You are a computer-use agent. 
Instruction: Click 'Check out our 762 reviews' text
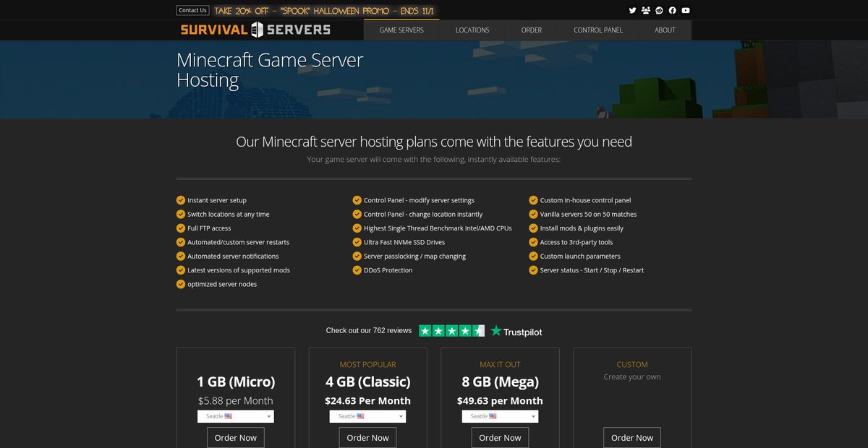coord(369,330)
